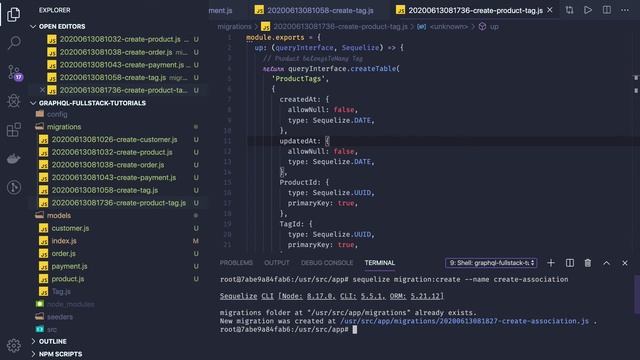The image size is (640, 360).
Task: Split the terminal panel
Action: (x=569, y=263)
